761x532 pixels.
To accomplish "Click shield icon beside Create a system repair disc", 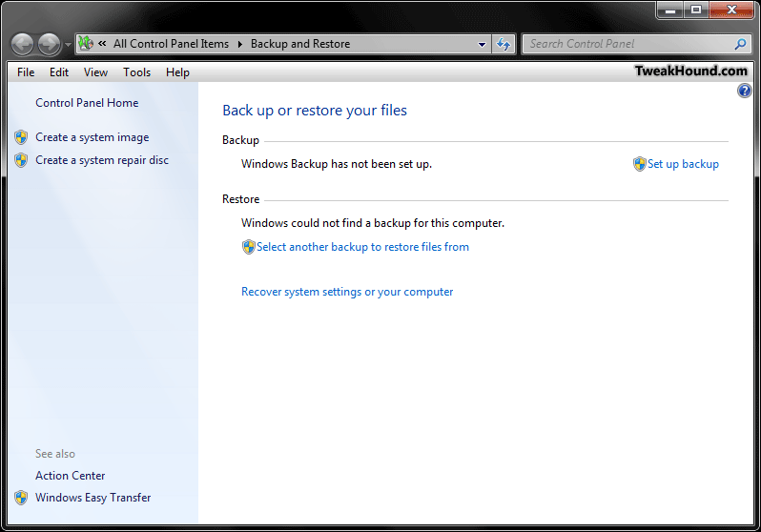I will click(21, 160).
